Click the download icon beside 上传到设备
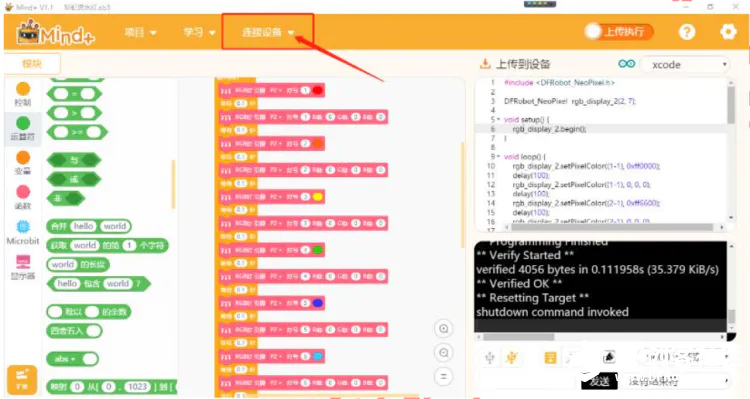750x399 pixels. coord(485,64)
